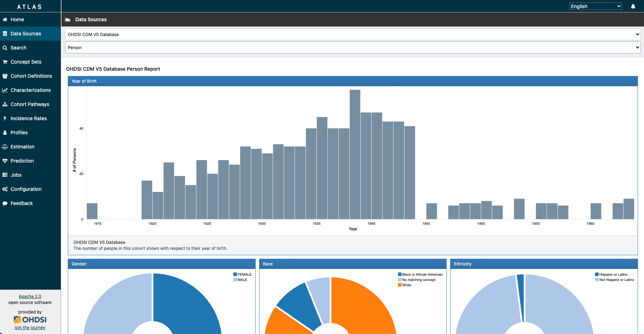The width and height of the screenshot is (644, 334).
Task: Click the Data Sources database icon
Action: [x=5, y=34]
